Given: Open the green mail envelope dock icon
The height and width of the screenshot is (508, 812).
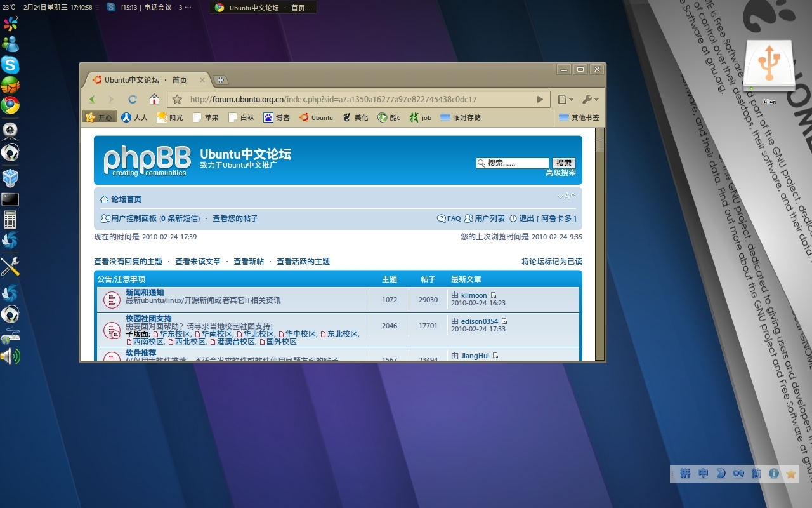Looking at the screenshot, I should pyautogui.click(x=10, y=85).
